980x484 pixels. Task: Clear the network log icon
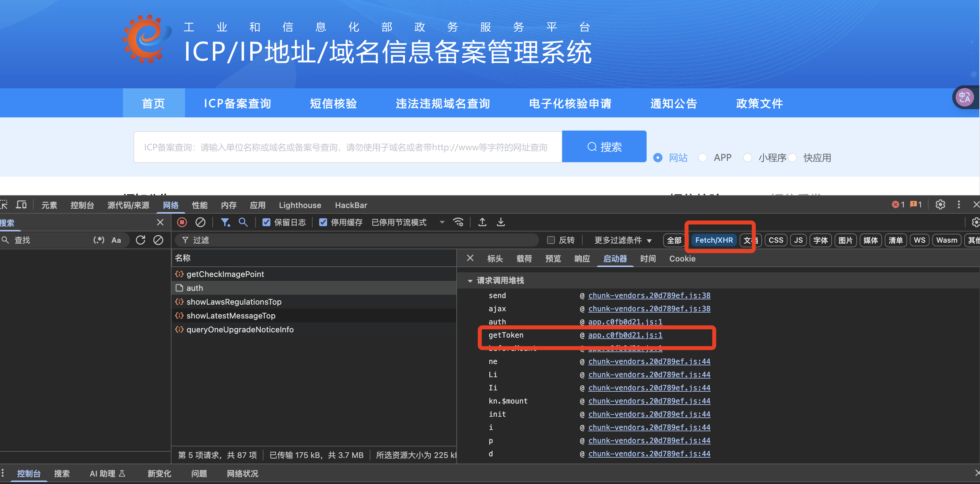[x=200, y=222]
